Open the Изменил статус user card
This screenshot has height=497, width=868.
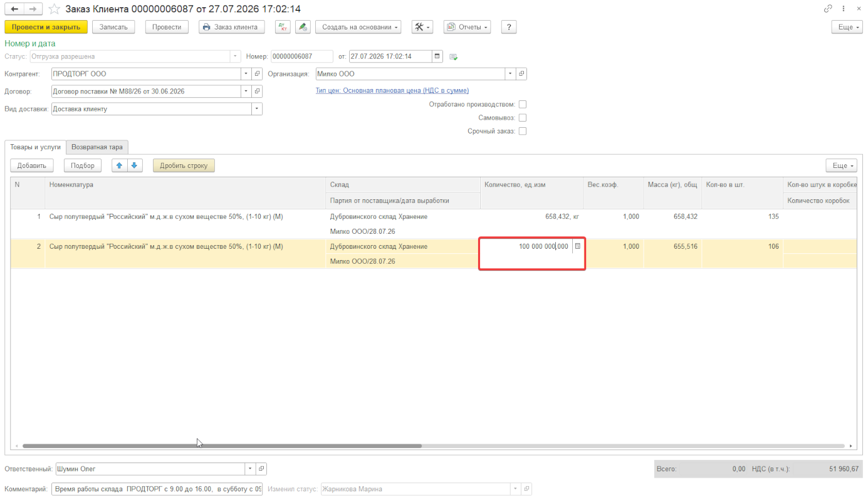pos(527,489)
